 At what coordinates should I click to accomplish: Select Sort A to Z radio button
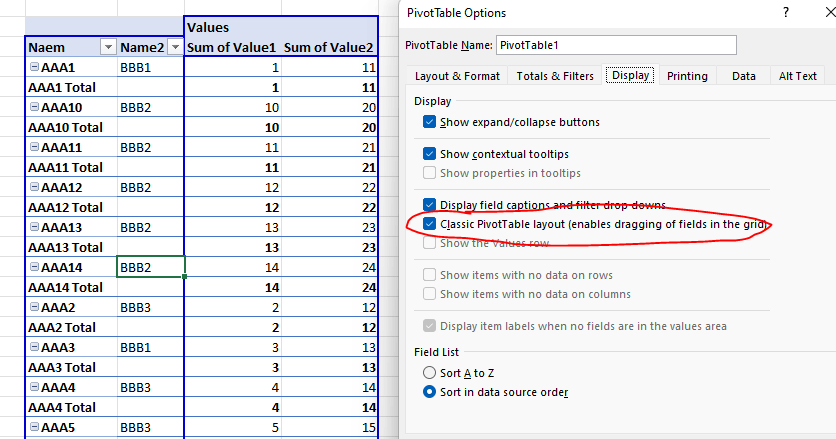pos(429,373)
